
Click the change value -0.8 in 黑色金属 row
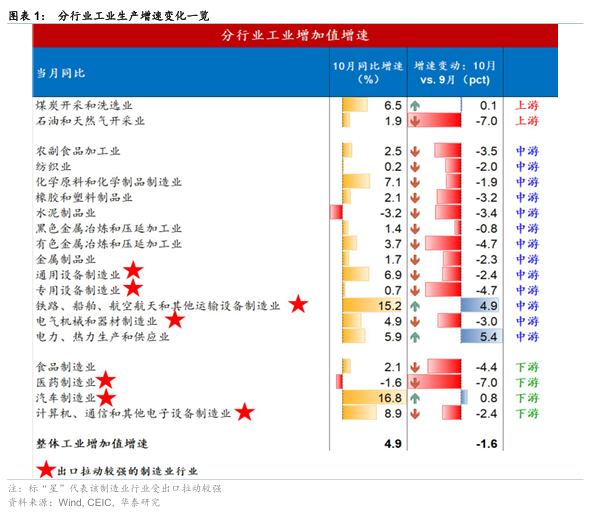[486, 229]
